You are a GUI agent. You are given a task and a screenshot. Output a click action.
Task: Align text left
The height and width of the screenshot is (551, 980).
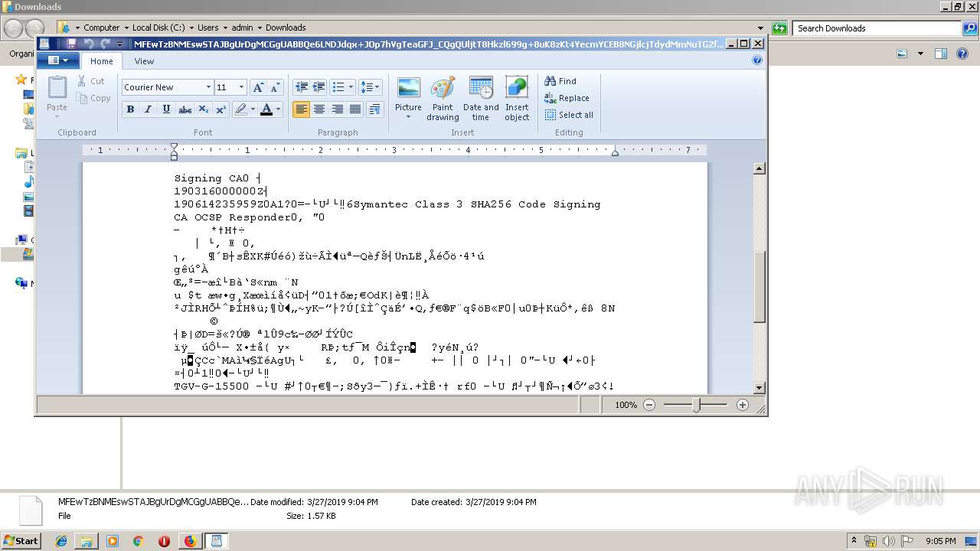[x=302, y=109]
